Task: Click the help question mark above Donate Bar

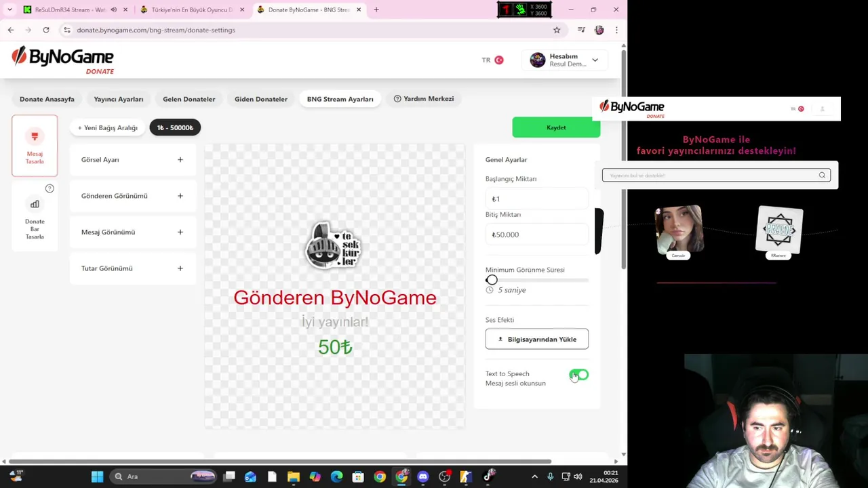Action: pyautogui.click(x=50, y=188)
